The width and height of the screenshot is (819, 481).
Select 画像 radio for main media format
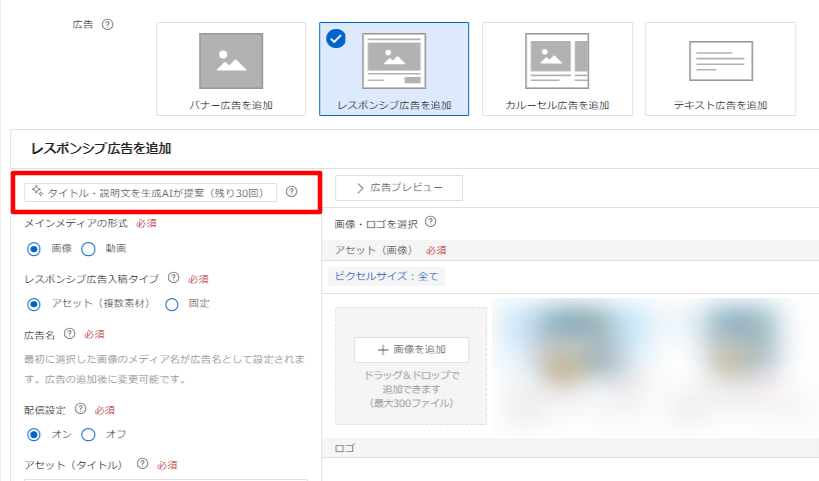(x=34, y=248)
